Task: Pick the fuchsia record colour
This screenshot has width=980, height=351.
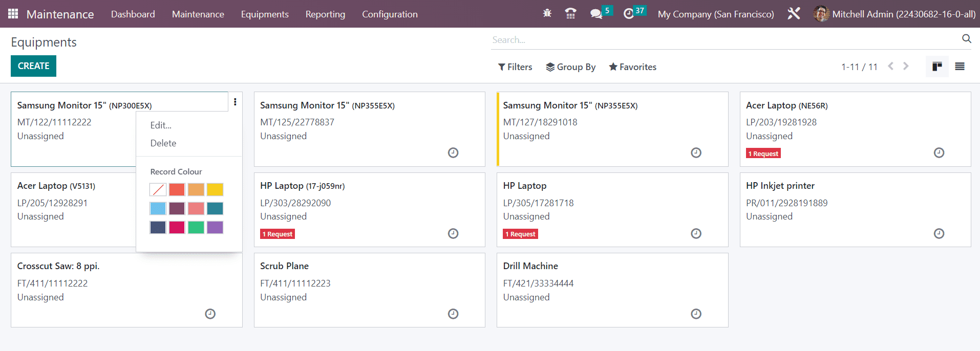Action: point(177,227)
